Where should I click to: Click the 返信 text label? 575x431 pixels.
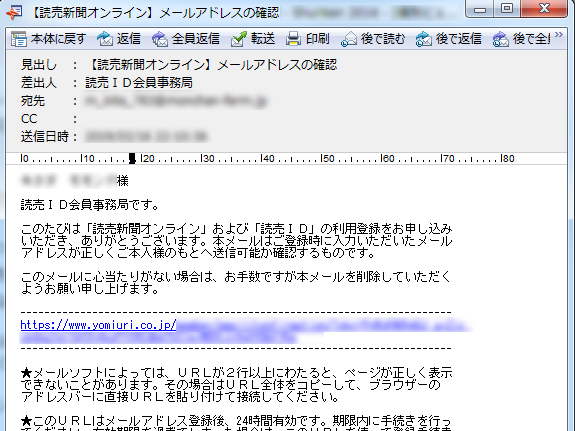(x=129, y=39)
